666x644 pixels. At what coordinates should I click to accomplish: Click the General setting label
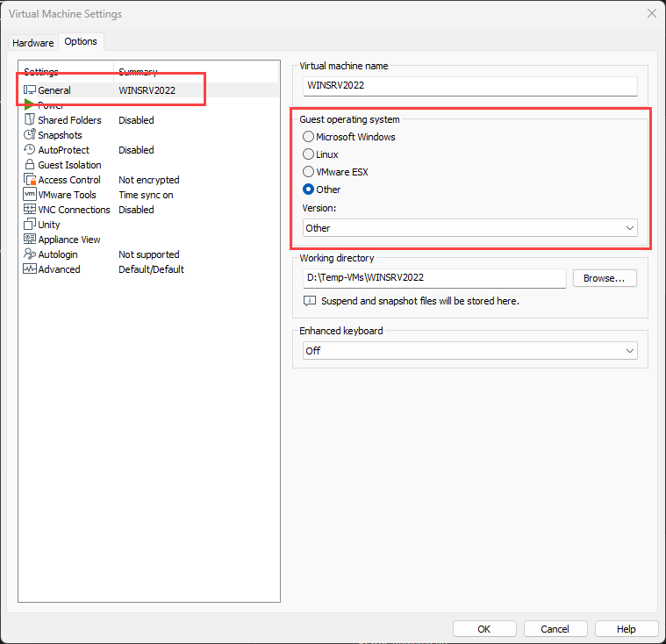click(54, 90)
